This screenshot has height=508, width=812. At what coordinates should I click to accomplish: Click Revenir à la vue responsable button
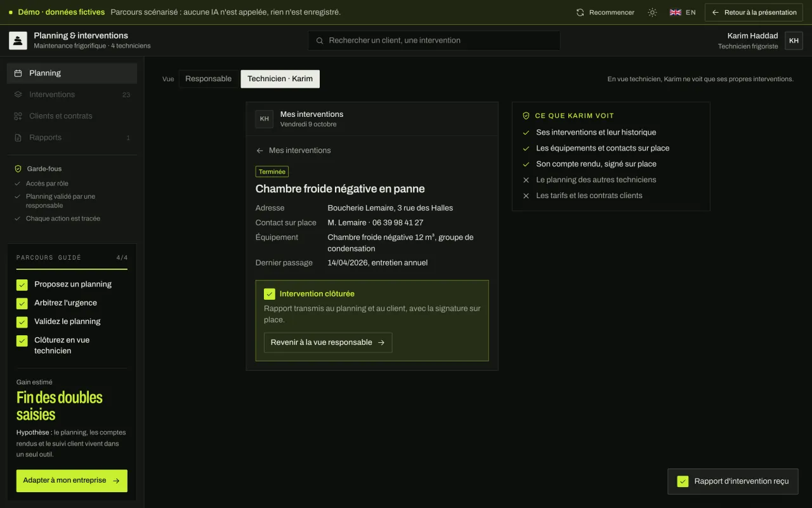point(328,342)
